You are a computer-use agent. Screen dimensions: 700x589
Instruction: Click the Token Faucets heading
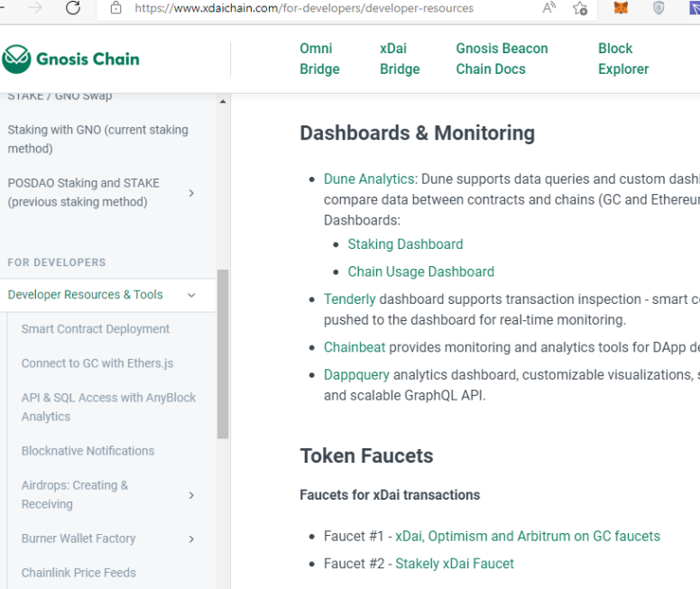coord(366,456)
